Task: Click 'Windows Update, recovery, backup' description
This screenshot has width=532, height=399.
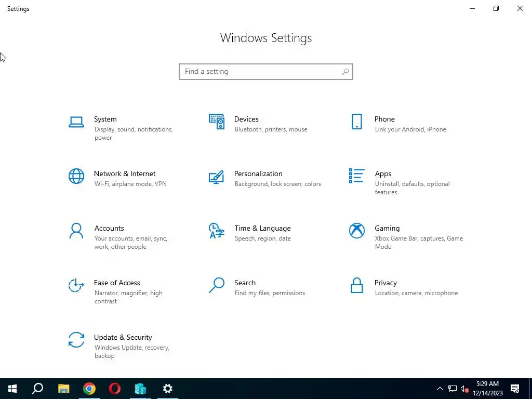Action: (131, 352)
